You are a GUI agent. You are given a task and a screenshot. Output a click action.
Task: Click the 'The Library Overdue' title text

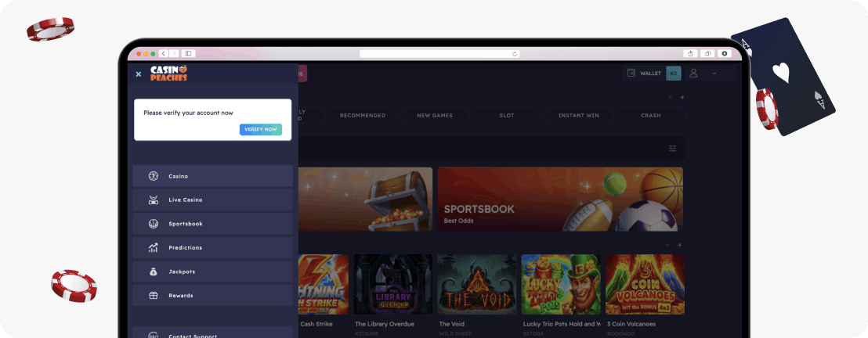coord(385,324)
